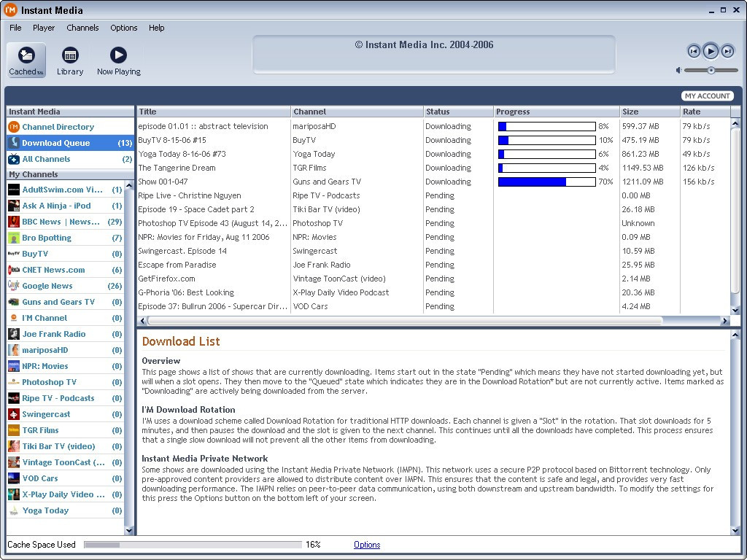Select the 'Escape from Paradise' download row
This screenshot has height=560, width=747.
click(433, 265)
